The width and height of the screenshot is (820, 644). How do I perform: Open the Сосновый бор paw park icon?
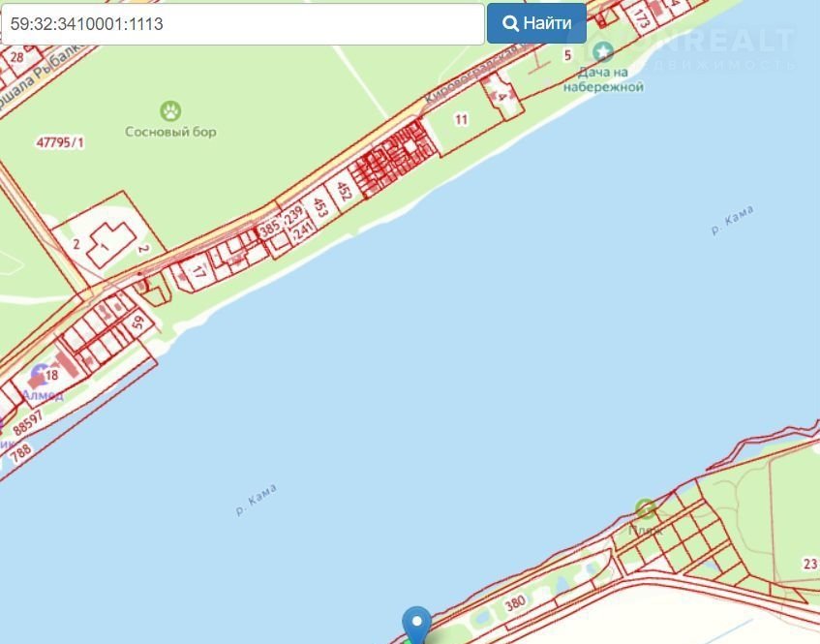tap(170, 111)
